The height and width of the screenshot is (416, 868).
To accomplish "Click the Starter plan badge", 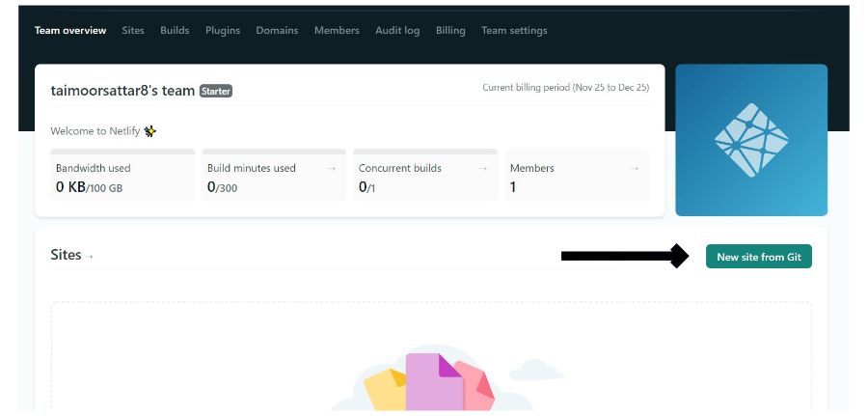I will pyautogui.click(x=216, y=91).
